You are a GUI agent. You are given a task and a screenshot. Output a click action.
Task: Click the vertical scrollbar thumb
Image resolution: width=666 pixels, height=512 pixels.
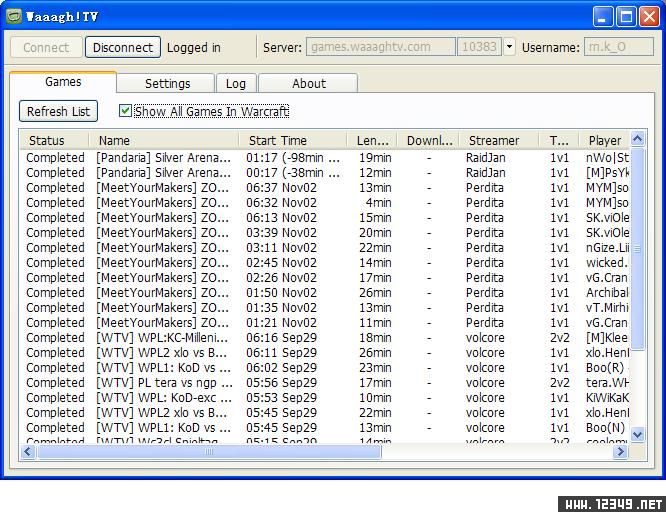(x=638, y=249)
